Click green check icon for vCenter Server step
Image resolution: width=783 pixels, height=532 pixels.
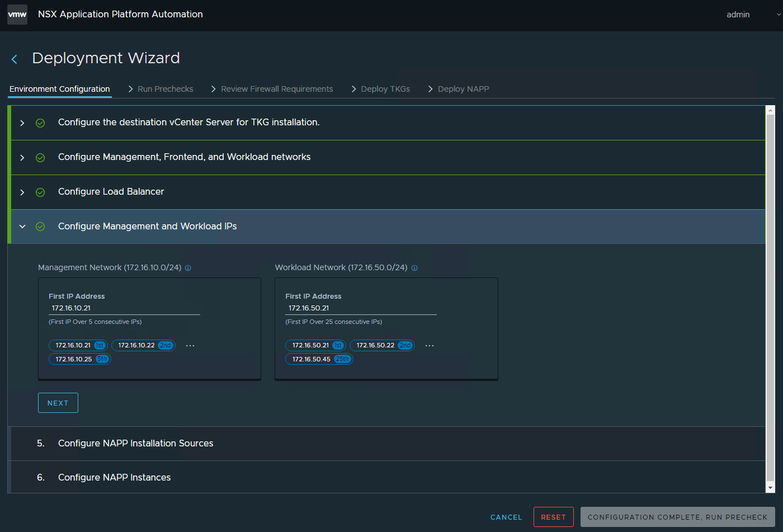pos(40,123)
